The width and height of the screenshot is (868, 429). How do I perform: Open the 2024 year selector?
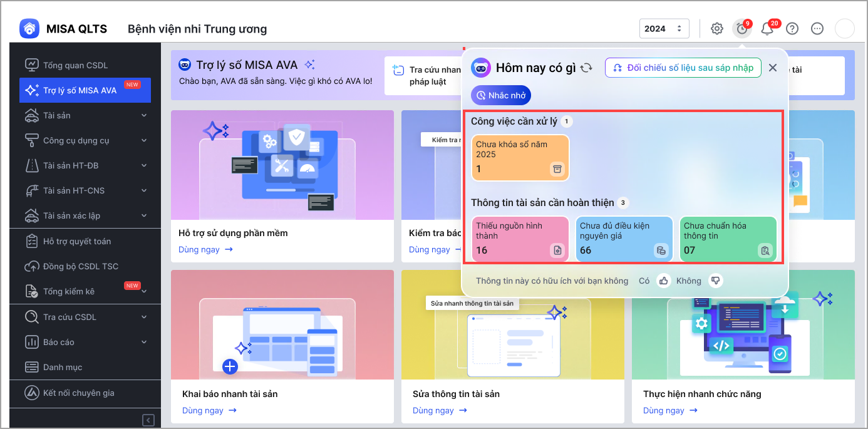point(664,29)
